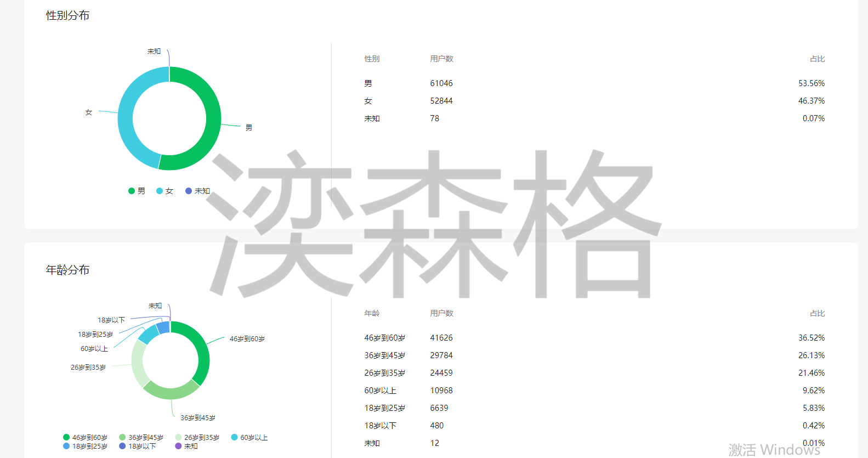Toggle 18岁以下 legend item below age chart
Image resolution: width=868 pixels, height=458 pixels.
pos(138,446)
